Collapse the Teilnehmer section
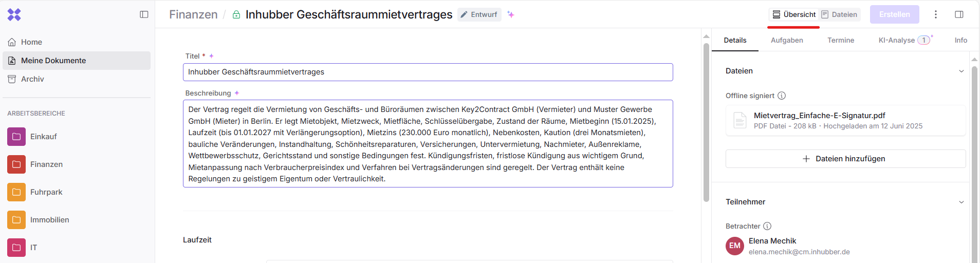 [x=961, y=202]
